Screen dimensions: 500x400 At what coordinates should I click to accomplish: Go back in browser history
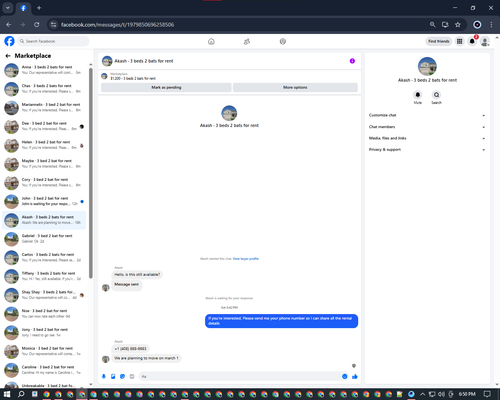click(x=9, y=25)
